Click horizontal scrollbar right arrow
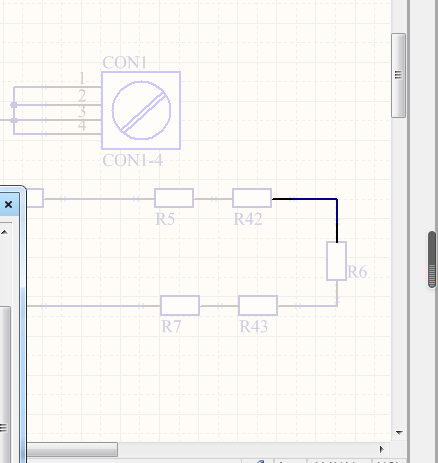 coord(382,449)
